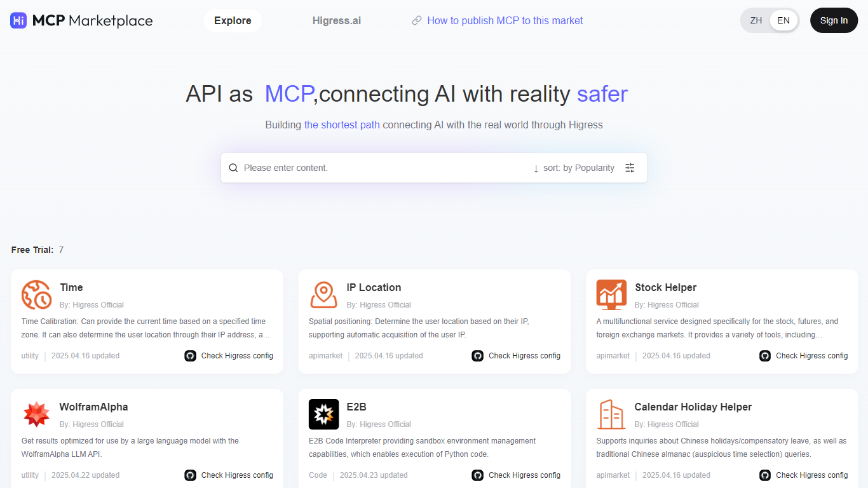Open Check Higress config on WolframAlpha
868x488 pixels.
(237, 475)
